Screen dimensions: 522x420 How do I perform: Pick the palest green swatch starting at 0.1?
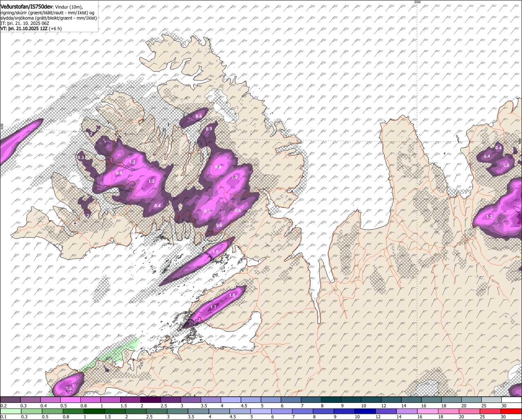(10, 411)
